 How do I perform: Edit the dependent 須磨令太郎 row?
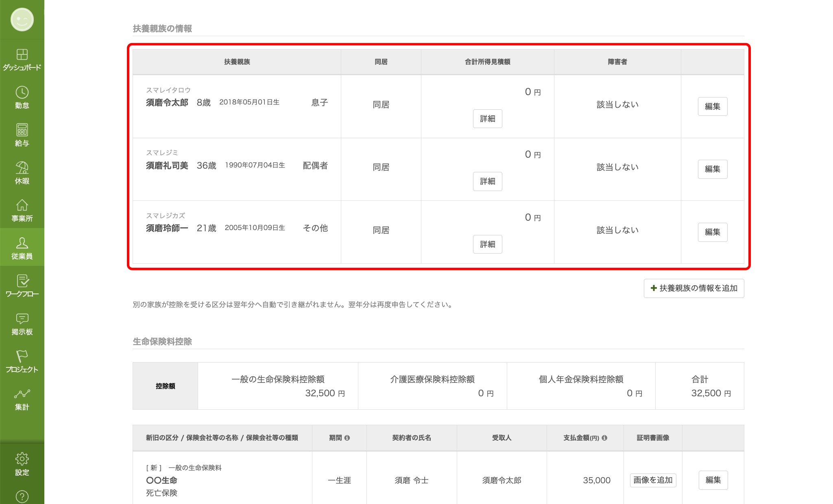[712, 106]
